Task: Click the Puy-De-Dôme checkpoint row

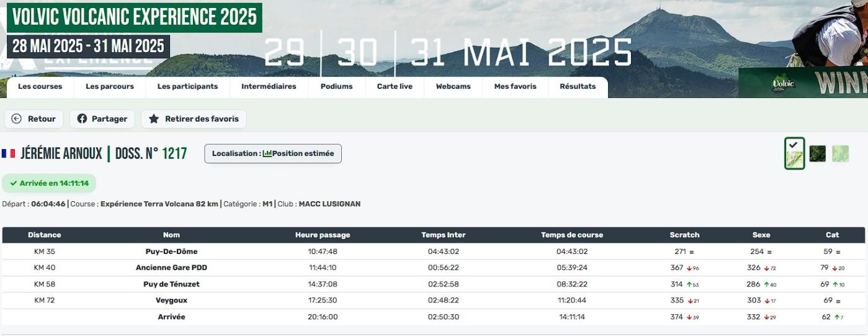Action: (171, 252)
